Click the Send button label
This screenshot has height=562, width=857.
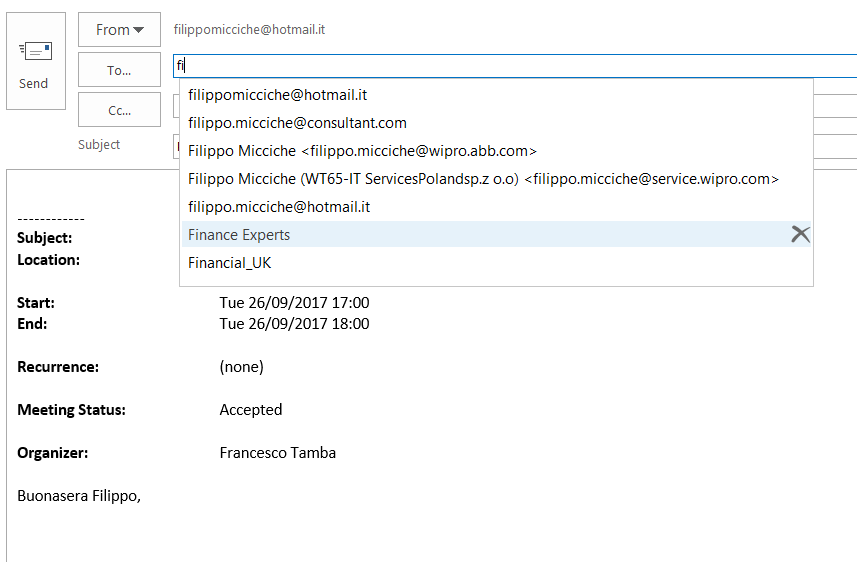pos(33,84)
